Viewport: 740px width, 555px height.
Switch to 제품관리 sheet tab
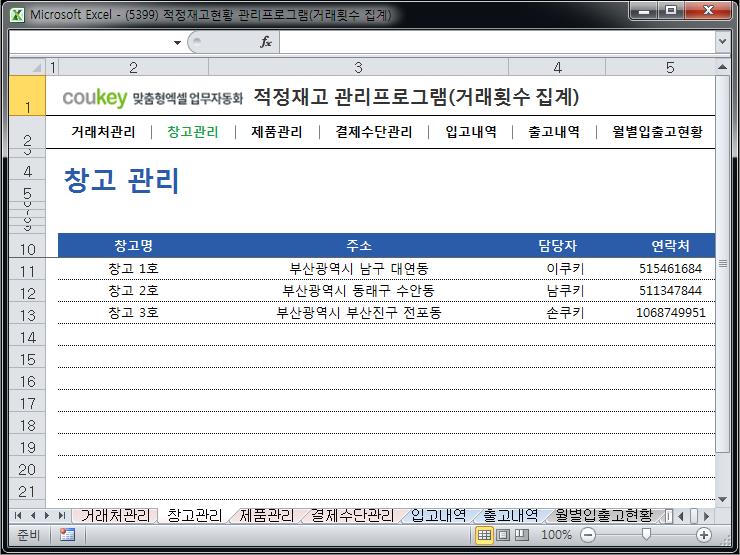click(267, 515)
